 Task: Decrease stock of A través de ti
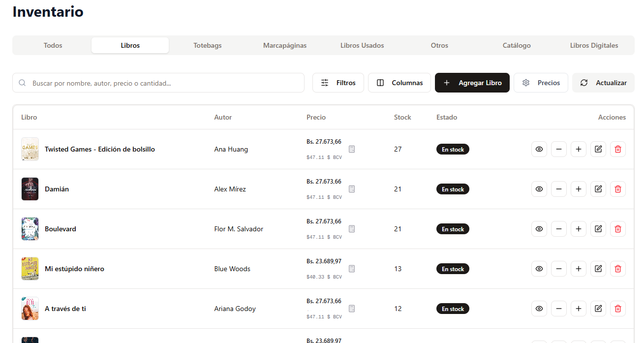tap(559, 309)
